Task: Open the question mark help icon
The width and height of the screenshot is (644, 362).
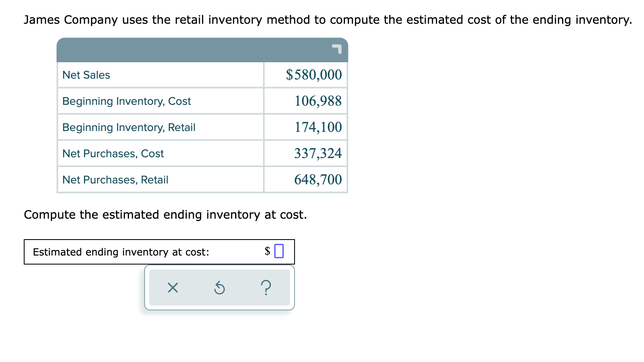Action: pyautogui.click(x=266, y=287)
